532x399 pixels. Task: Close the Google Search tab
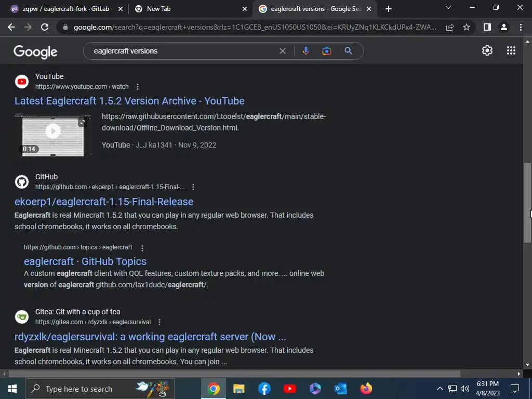point(369,9)
